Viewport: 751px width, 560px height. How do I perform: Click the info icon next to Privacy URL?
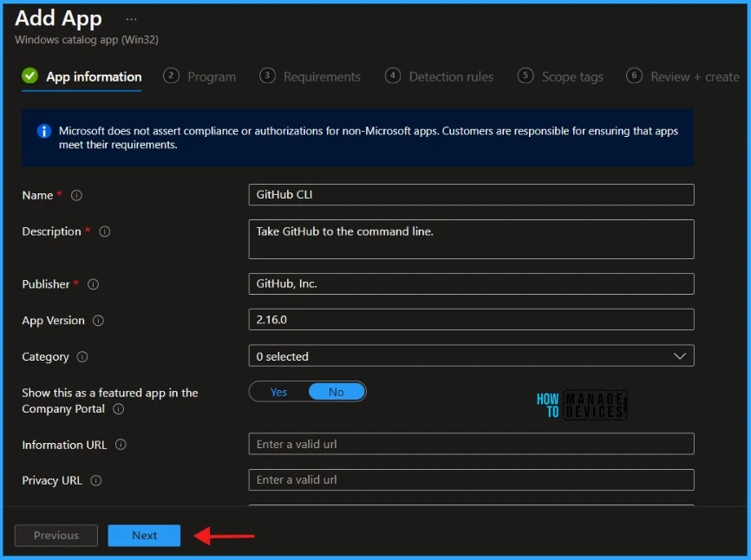[x=95, y=480]
